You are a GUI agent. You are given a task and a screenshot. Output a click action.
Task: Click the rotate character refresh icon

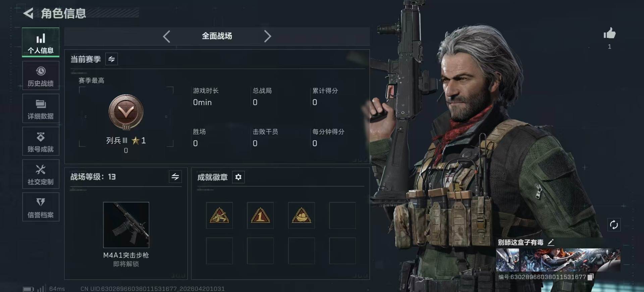coord(614,225)
